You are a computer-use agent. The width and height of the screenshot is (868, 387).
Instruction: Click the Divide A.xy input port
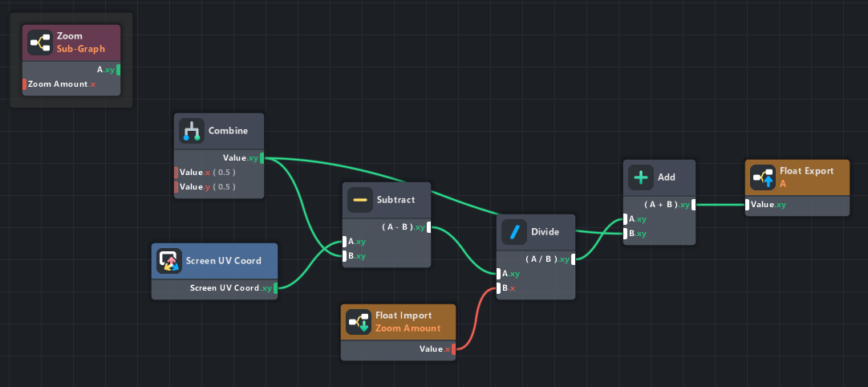tap(498, 273)
